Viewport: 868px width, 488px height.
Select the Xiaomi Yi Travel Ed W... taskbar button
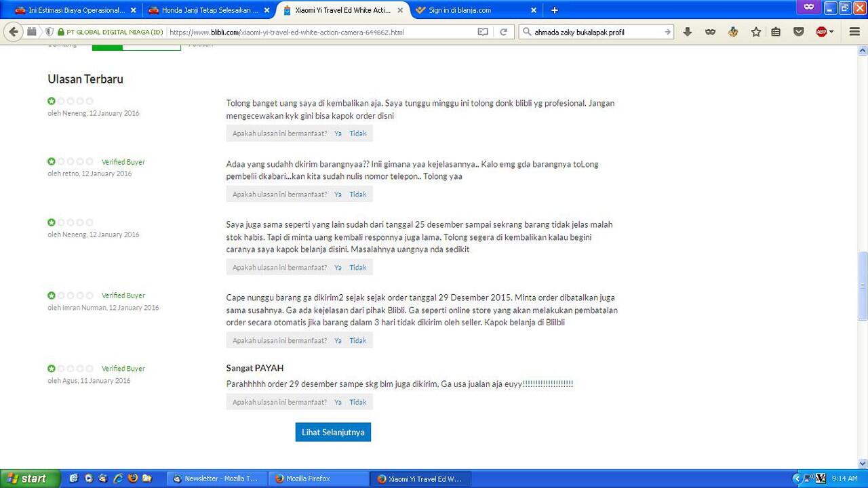click(x=420, y=479)
